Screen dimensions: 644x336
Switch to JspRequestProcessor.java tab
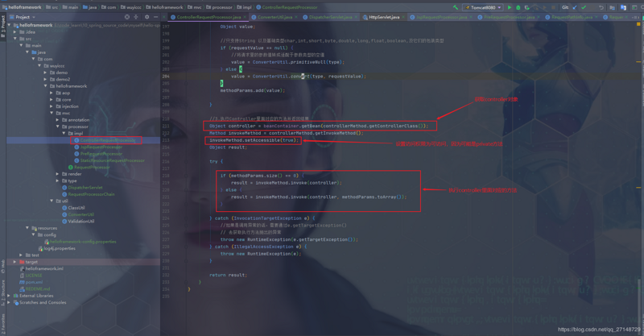click(441, 17)
